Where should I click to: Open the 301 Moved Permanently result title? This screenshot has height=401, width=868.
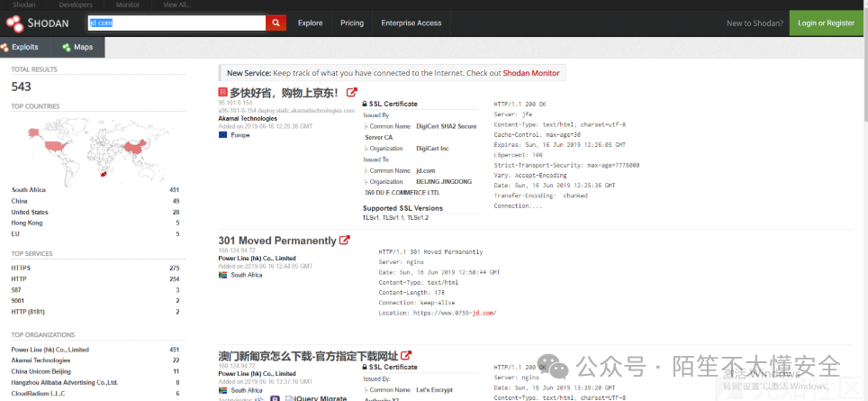pyautogui.click(x=277, y=241)
